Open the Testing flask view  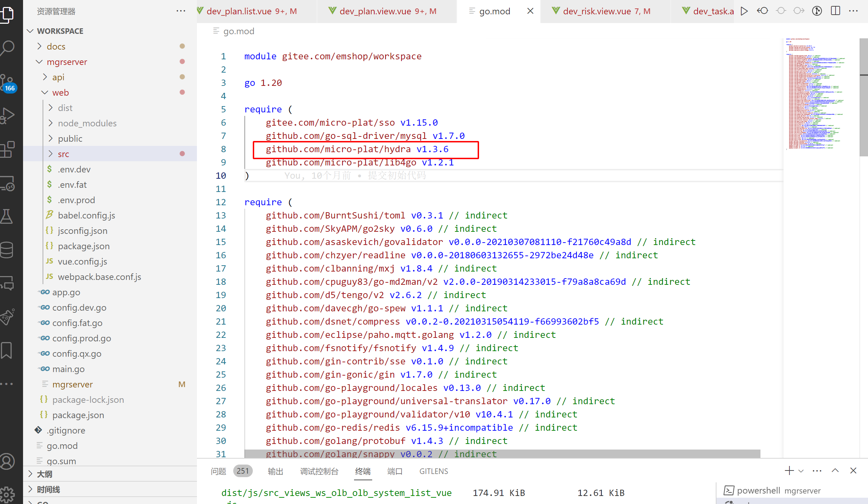[x=7, y=216]
